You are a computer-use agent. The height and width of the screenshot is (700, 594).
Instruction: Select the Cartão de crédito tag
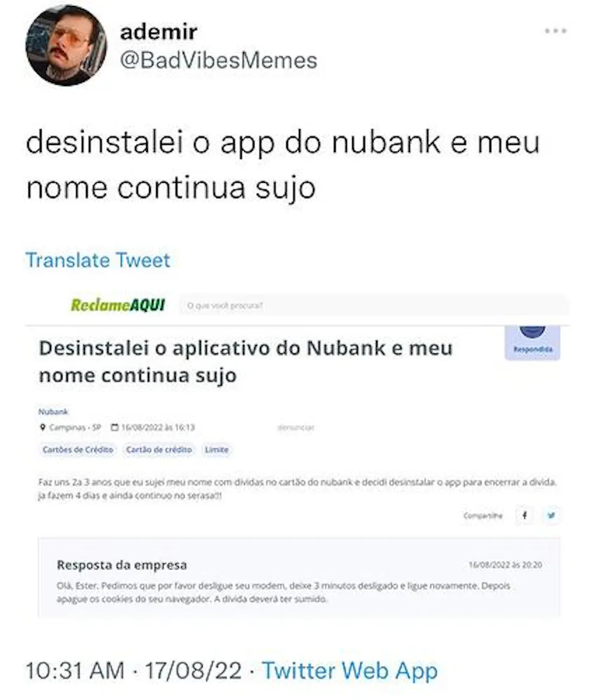(x=159, y=449)
